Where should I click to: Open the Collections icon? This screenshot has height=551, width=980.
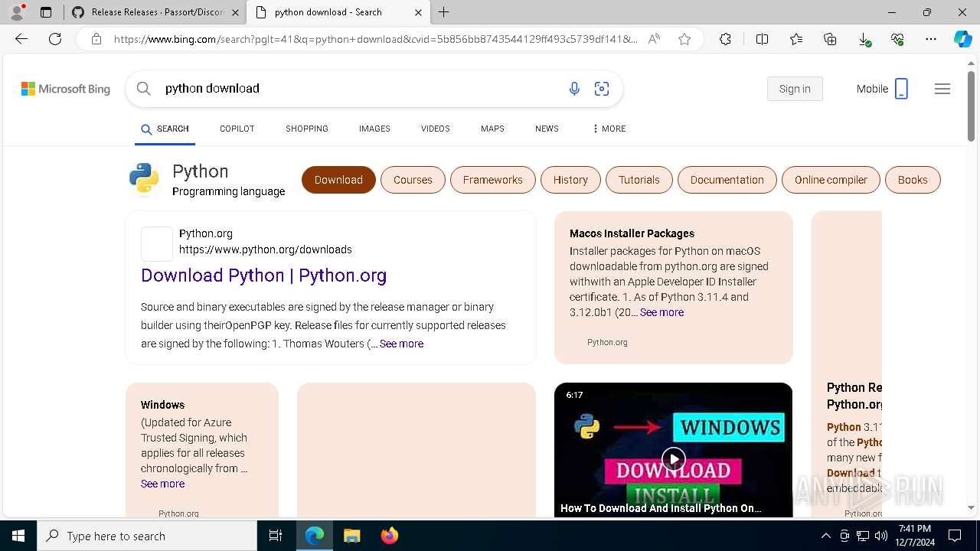click(830, 39)
